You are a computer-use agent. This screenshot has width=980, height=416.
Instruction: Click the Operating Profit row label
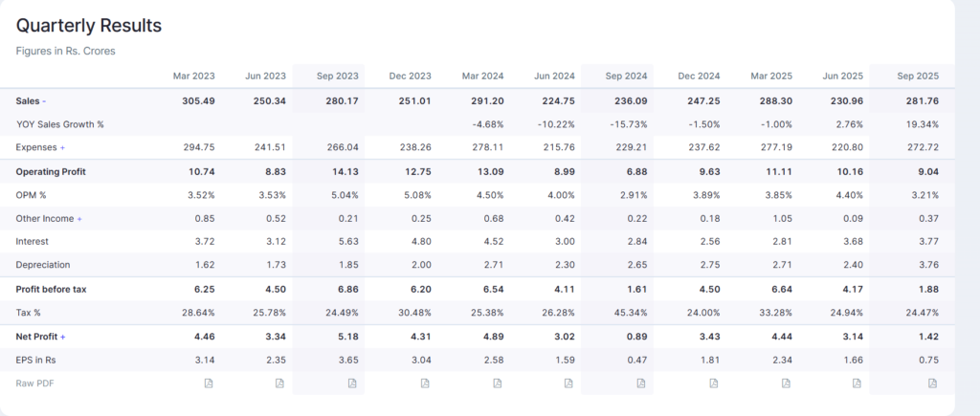click(52, 171)
